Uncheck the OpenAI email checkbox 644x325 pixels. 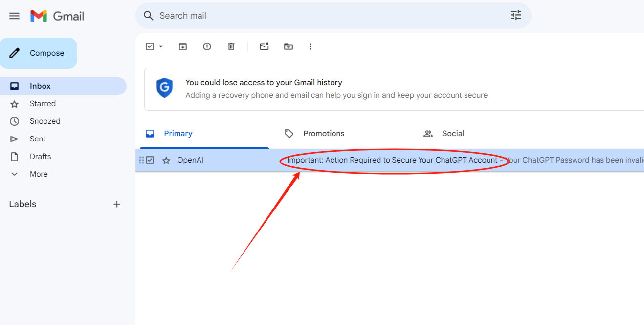[x=150, y=160]
